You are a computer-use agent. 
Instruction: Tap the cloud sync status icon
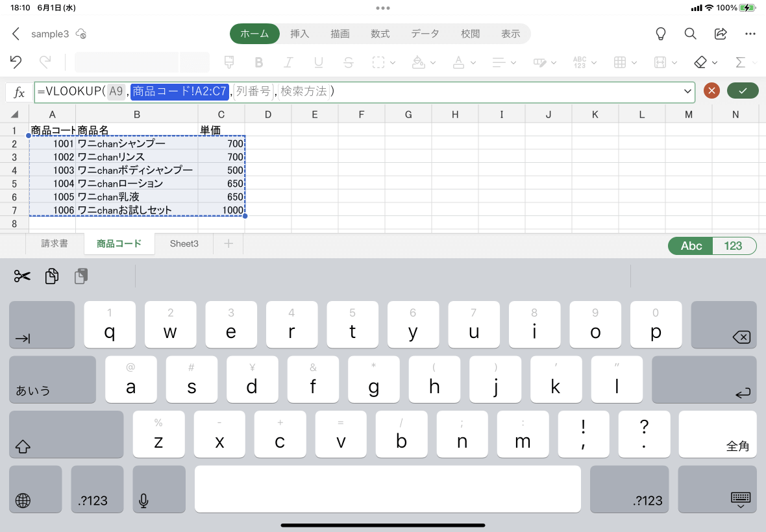coord(81,34)
